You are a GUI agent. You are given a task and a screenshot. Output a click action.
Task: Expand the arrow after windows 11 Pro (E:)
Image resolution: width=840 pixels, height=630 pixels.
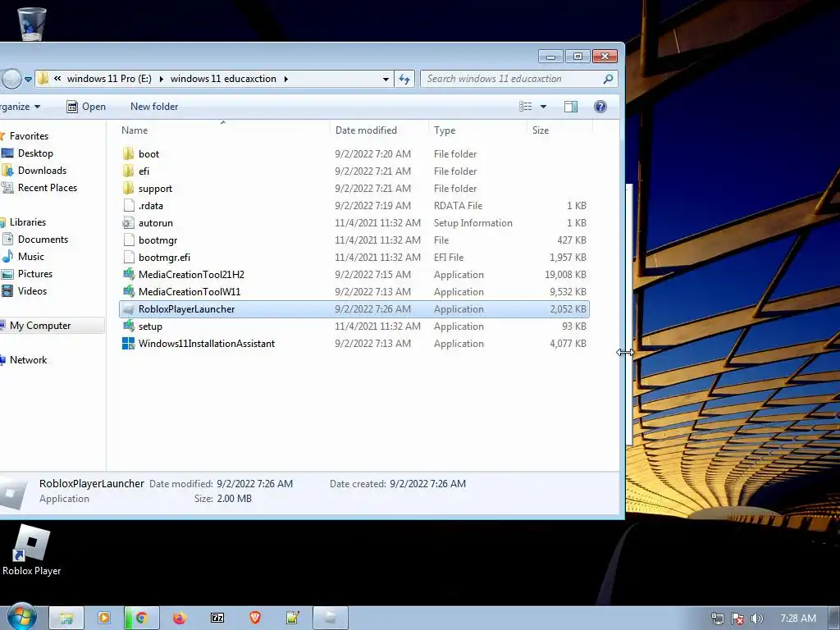(x=161, y=79)
